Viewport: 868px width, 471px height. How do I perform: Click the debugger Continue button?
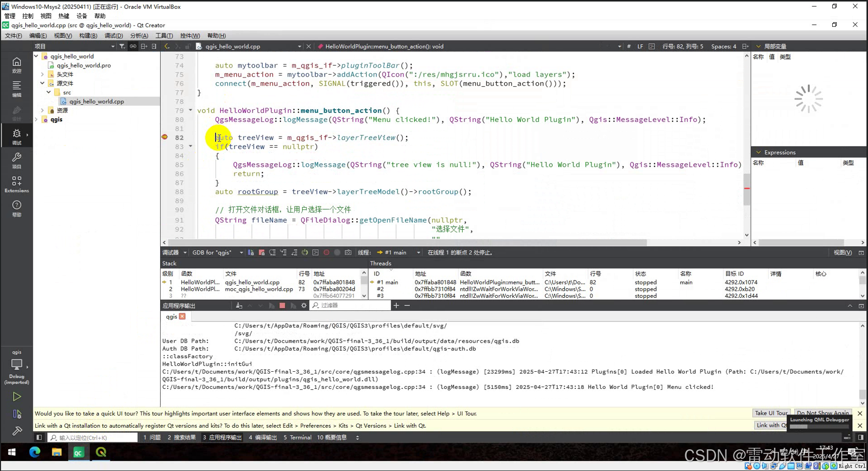251,252
